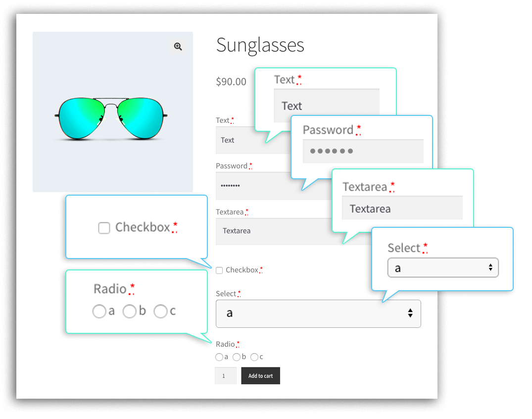Image resolution: width=532 pixels, height=419 pixels.
Task: Choose radio a in the Radio callout
Action: (99, 311)
